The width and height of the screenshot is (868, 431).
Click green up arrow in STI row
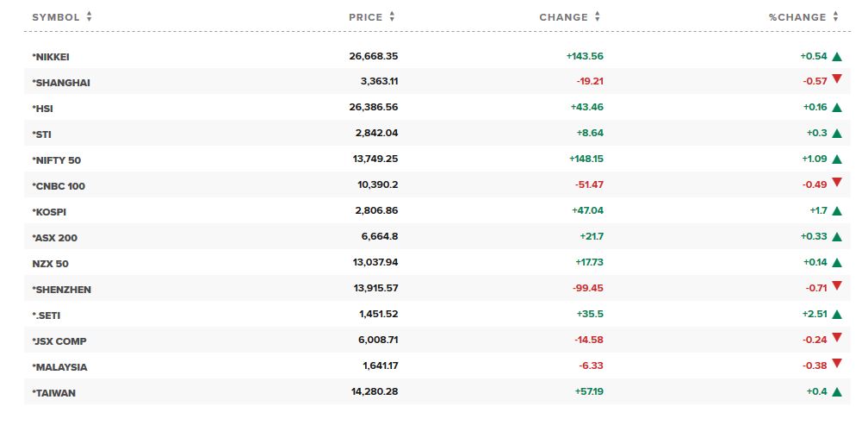[x=837, y=134]
